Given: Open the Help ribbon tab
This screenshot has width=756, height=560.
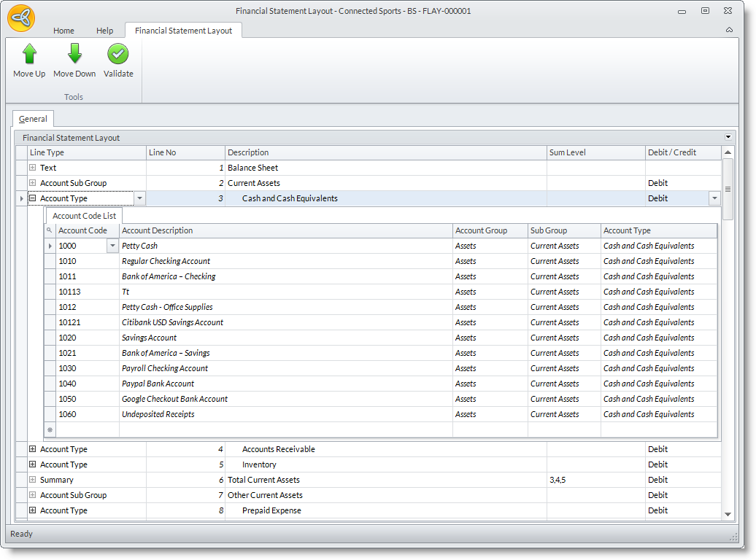Looking at the screenshot, I should pyautogui.click(x=105, y=31).
